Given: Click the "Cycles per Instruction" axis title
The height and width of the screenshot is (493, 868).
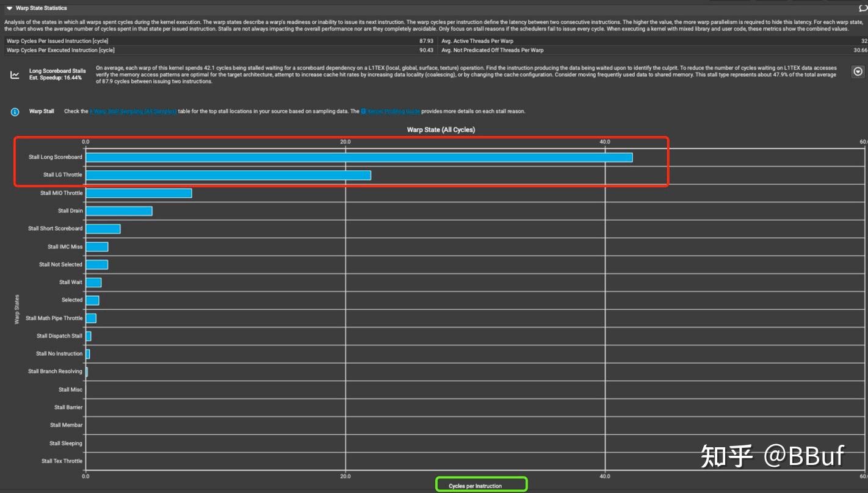Looking at the screenshot, I should pyautogui.click(x=475, y=486).
